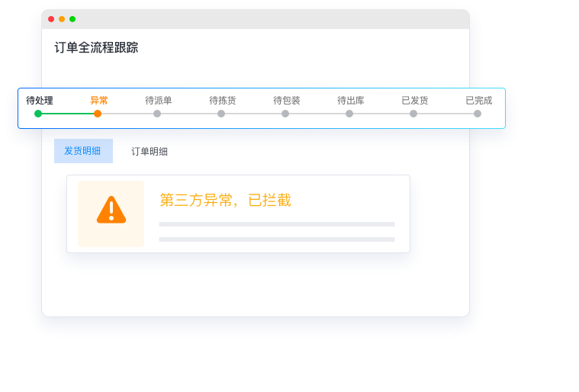Screen dimensions: 579x392
Task: Click the yellow window minimize dot
Action: click(62, 19)
